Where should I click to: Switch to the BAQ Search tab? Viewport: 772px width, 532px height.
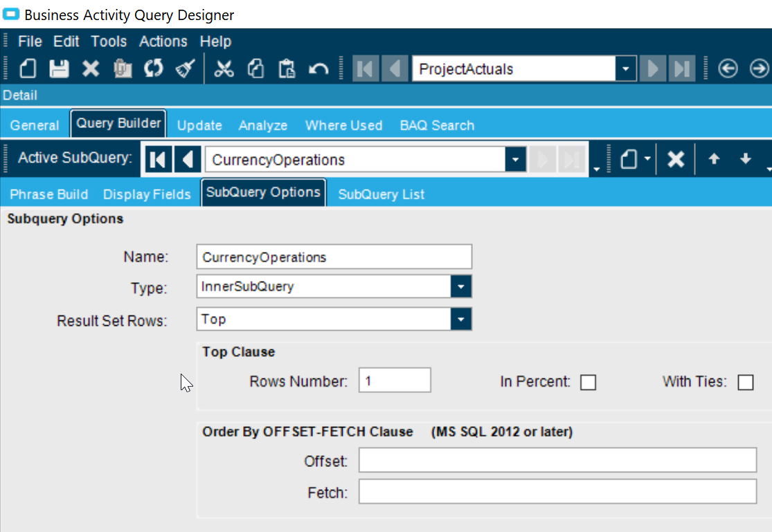(437, 125)
